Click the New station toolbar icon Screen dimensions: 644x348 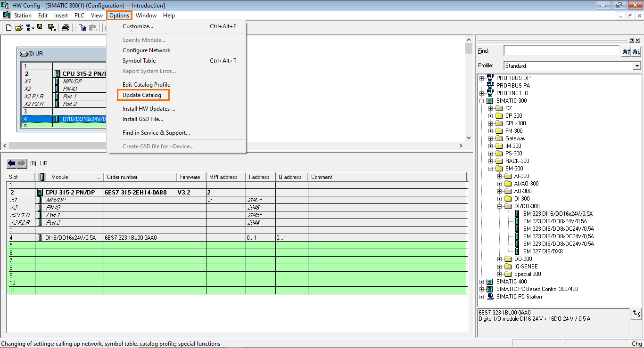tap(8, 28)
